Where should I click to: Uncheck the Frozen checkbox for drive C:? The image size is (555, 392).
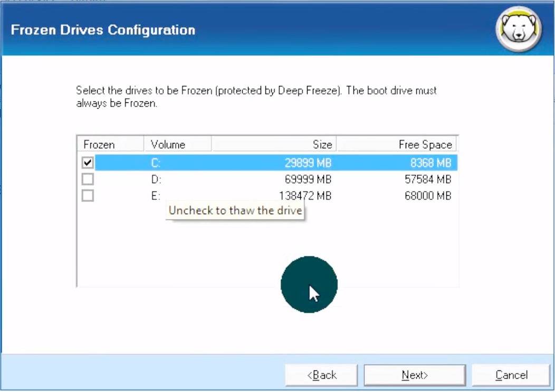[88, 163]
